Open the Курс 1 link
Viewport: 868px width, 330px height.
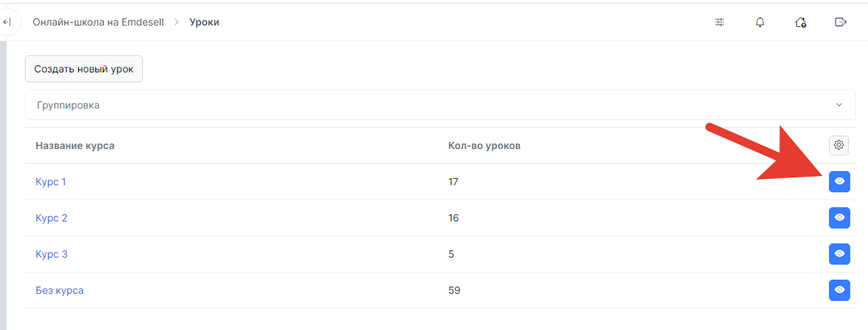pyautogui.click(x=50, y=182)
